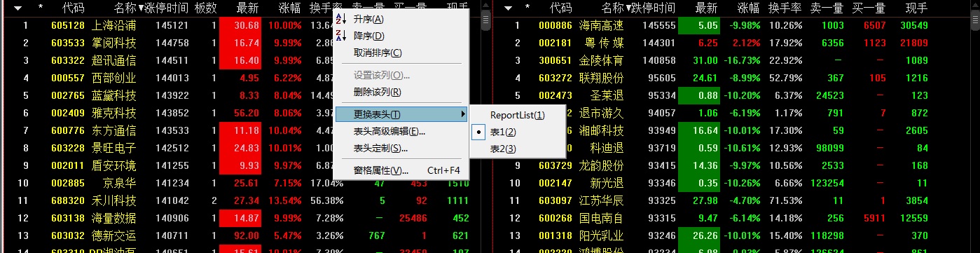This screenshot has height=253, width=980.
Task: Click left table's 代码 column header
Action: [x=73, y=8]
